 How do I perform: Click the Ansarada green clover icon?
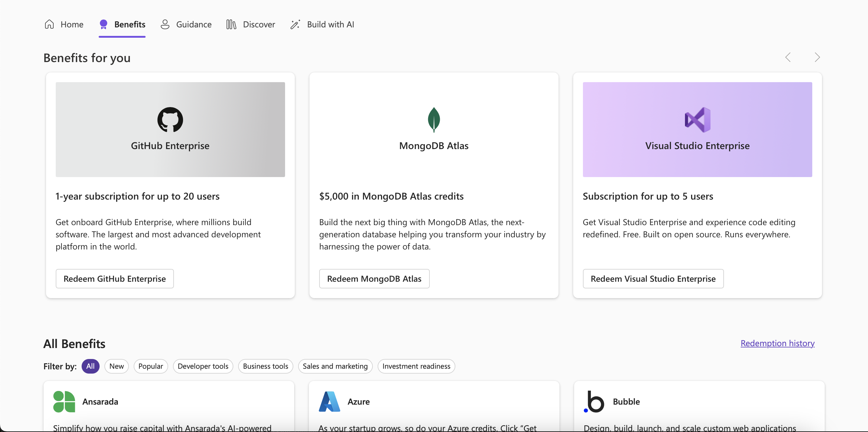point(64,401)
